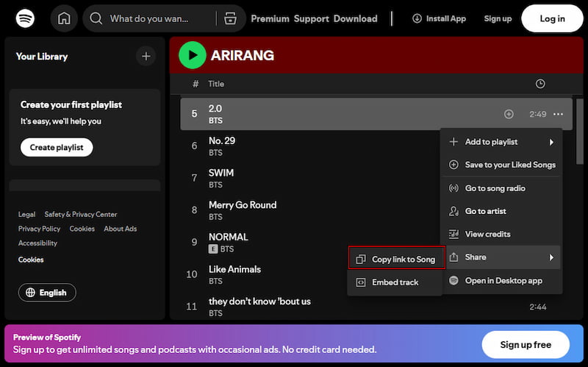
Task: Focus the What do you want search field
Action: click(x=149, y=18)
